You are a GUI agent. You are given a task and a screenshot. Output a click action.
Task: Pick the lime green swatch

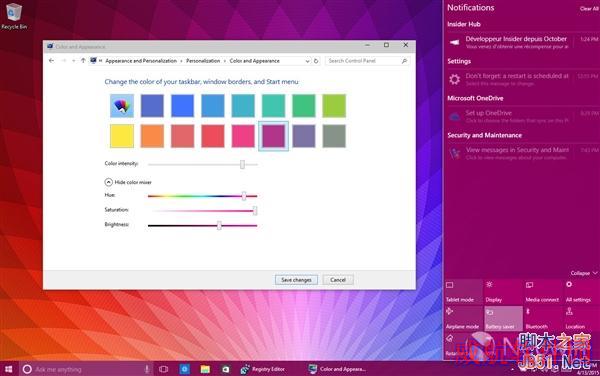(334, 106)
